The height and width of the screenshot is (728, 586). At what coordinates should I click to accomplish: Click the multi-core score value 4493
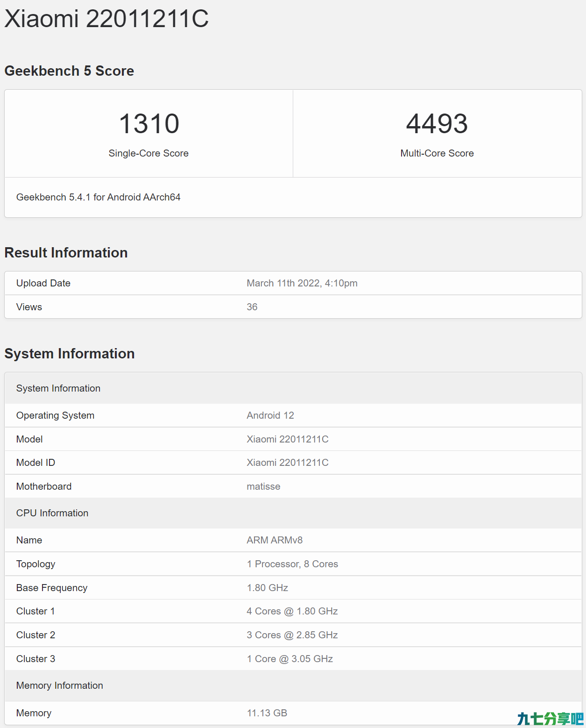437,123
